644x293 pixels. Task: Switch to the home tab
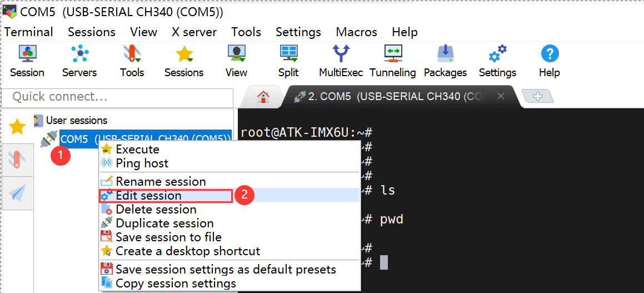263,97
